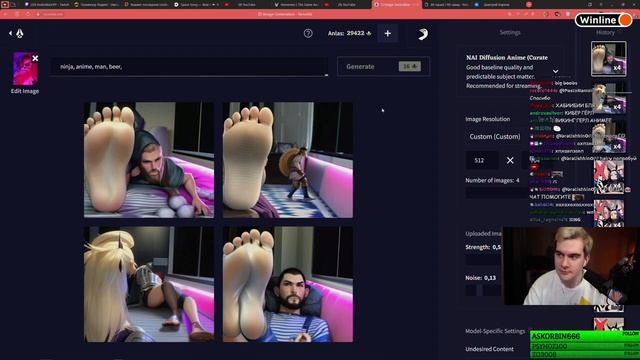Click the Generate button
The width and height of the screenshot is (640, 360).
pyautogui.click(x=383, y=66)
